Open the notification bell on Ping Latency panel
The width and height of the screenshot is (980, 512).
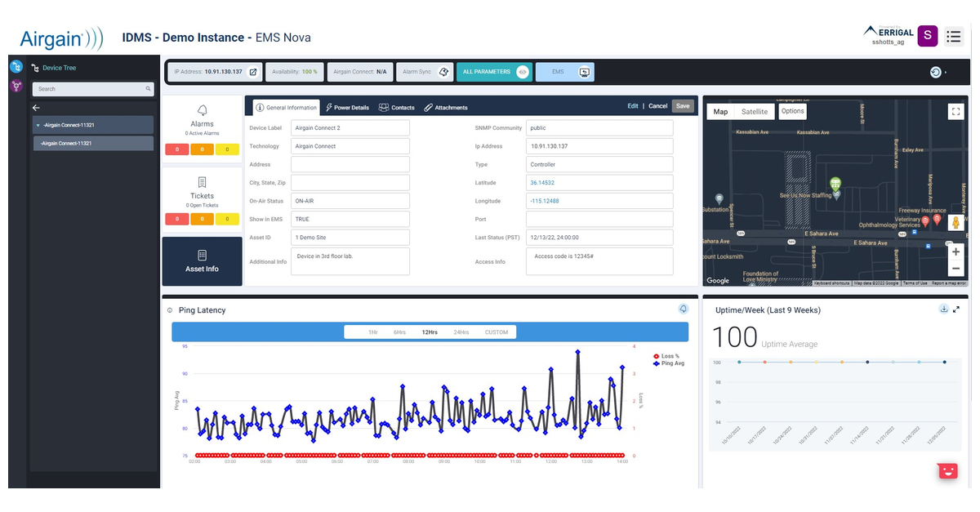[x=684, y=309]
